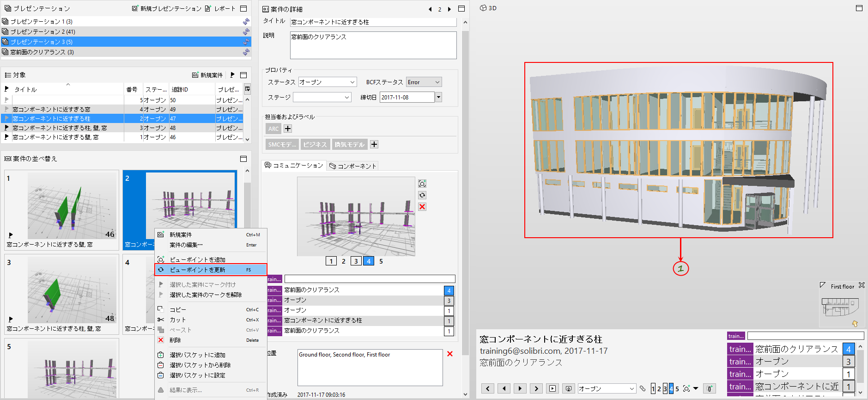Click the ビジネス label button

(315, 145)
